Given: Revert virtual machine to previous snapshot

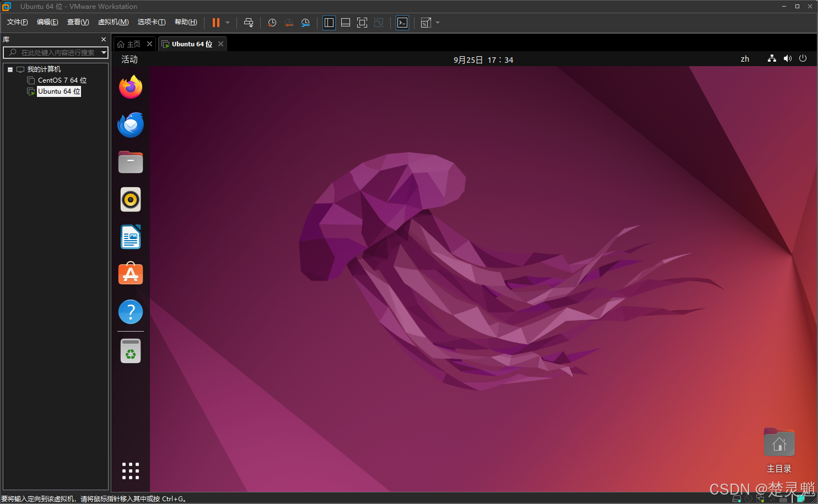Looking at the screenshot, I should point(289,23).
